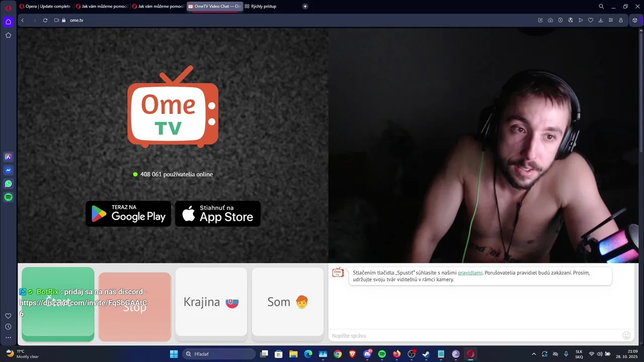This screenshot has width=644, height=362.
Task: Open File Explorer from the taskbar
Action: [x=293, y=354]
